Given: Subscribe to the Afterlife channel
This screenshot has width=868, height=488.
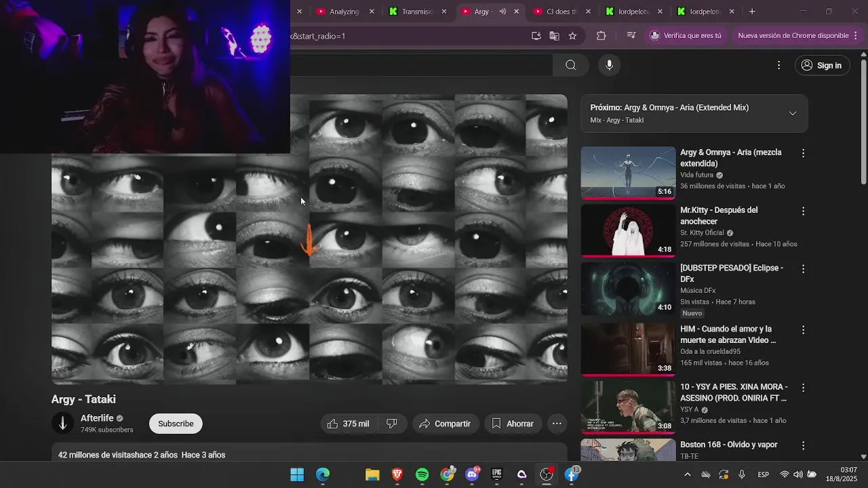Looking at the screenshot, I should [176, 424].
